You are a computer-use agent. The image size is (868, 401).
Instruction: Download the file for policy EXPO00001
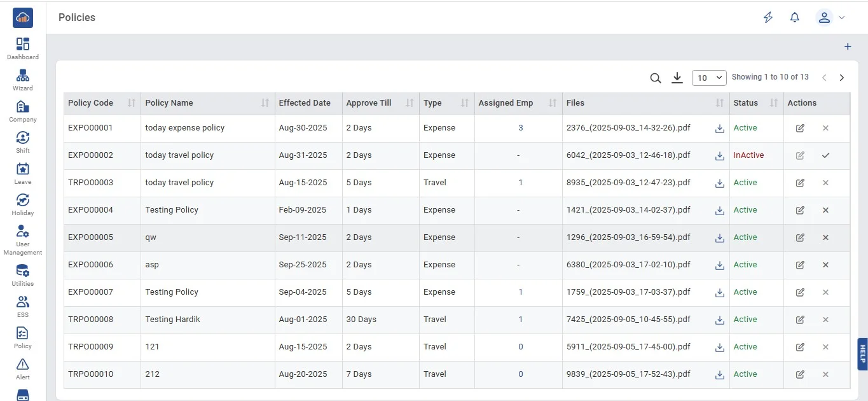coord(720,129)
